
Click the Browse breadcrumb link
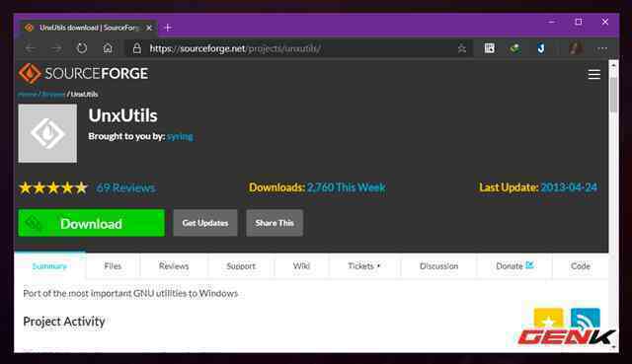coord(53,95)
